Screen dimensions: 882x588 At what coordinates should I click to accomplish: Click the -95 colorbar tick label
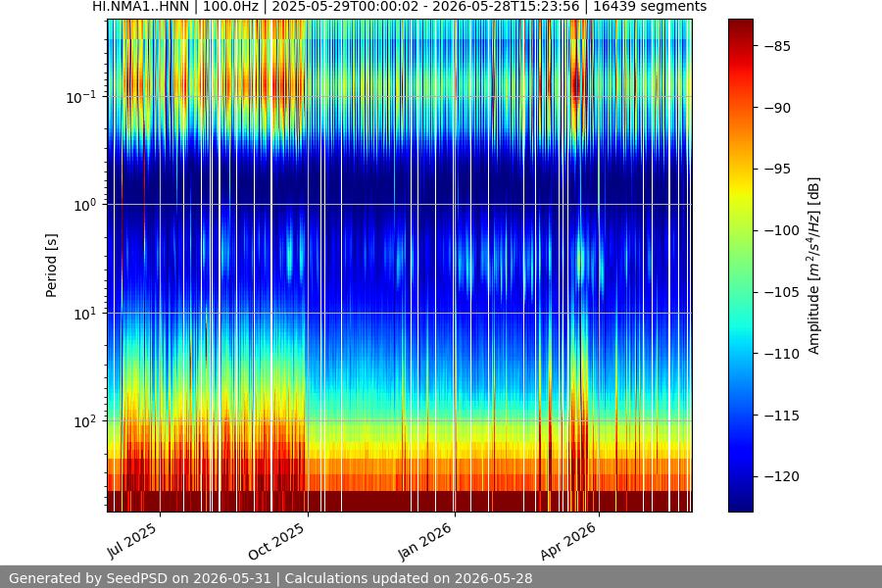tap(777, 169)
